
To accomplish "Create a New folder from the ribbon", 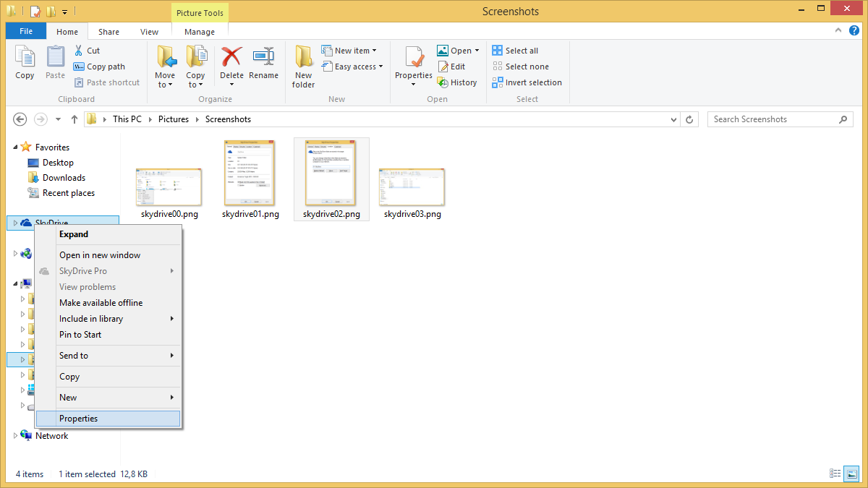I will (x=303, y=67).
